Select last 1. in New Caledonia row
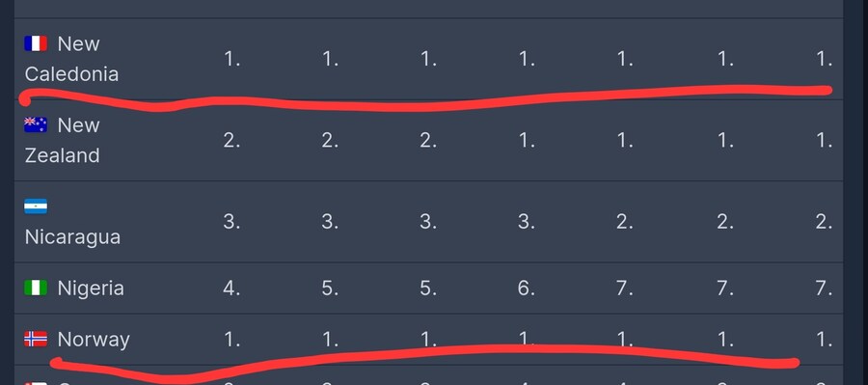Image resolution: width=868 pixels, height=385 pixels. click(x=825, y=59)
